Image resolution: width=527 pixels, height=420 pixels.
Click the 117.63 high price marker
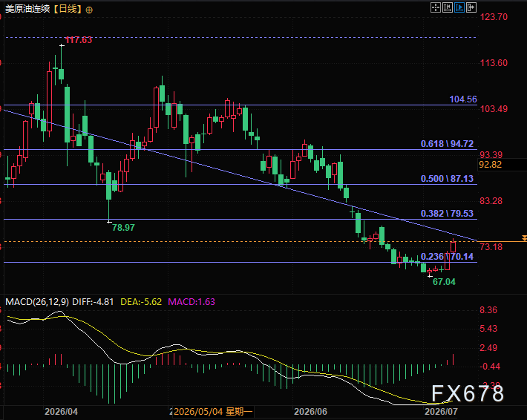coord(79,40)
